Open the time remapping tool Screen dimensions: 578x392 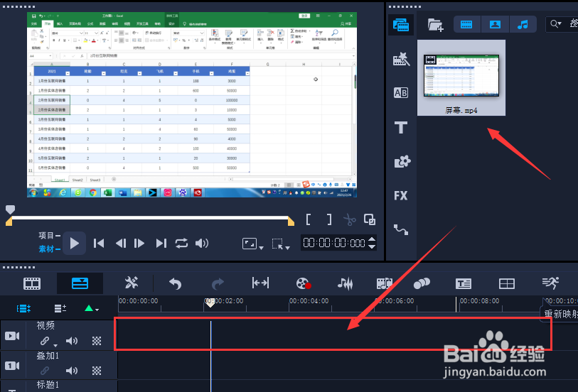(550, 283)
